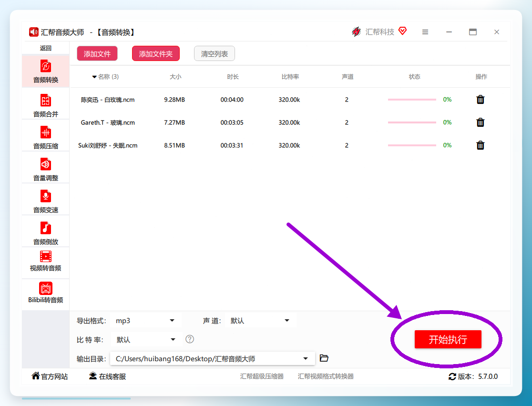Open the 音频压缩 sidebar tool
Viewport: 532px width, 406px height.
[45, 137]
